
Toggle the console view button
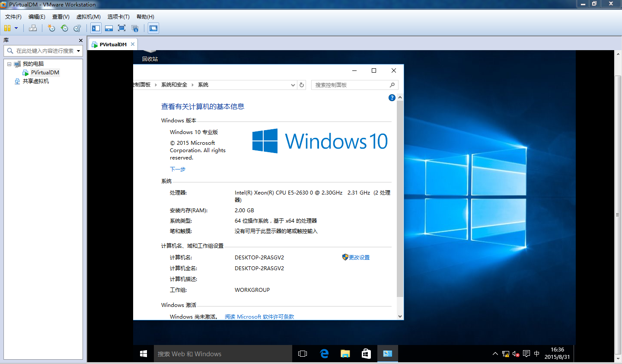pyautogui.click(x=153, y=28)
